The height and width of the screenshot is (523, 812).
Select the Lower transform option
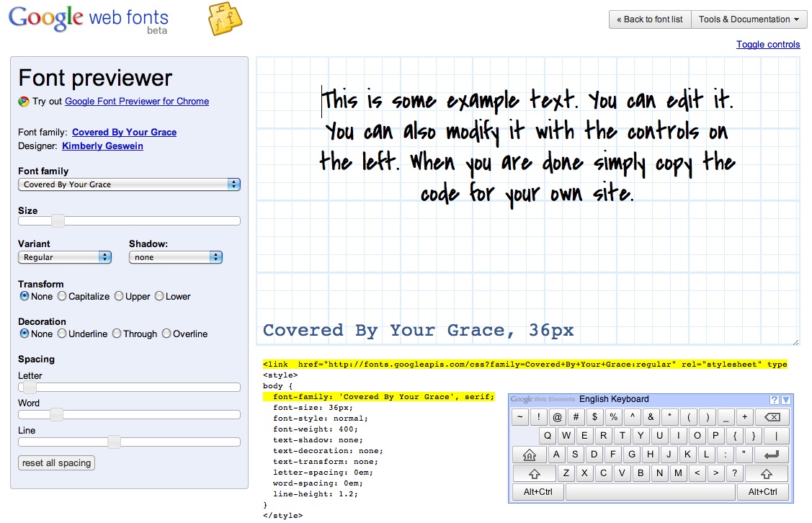pos(159,296)
